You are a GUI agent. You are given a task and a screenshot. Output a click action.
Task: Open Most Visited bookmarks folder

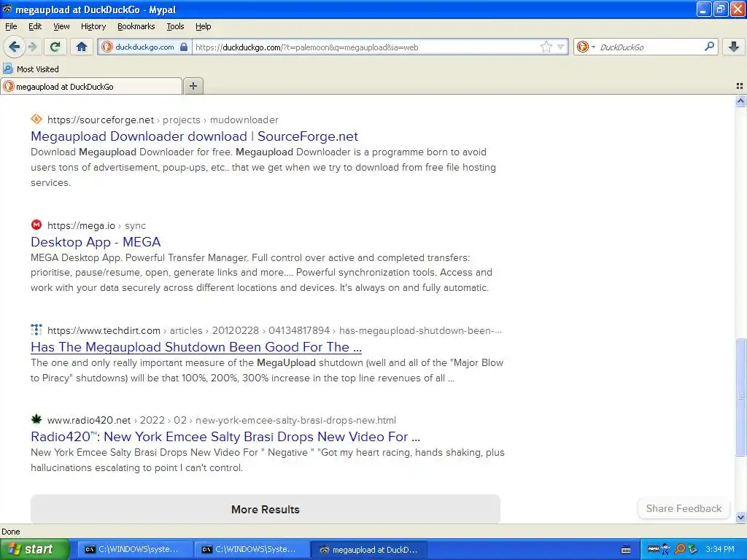(x=31, y=69)
